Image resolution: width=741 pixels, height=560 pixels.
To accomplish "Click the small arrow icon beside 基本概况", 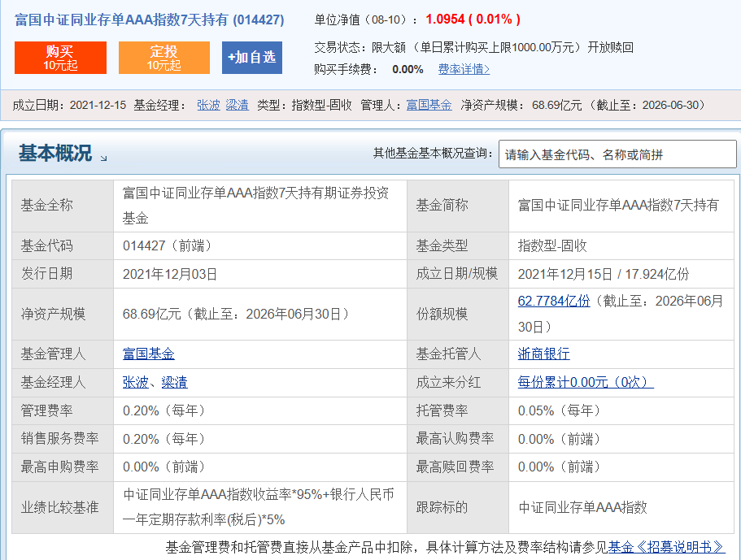I will tap(103, 158).
